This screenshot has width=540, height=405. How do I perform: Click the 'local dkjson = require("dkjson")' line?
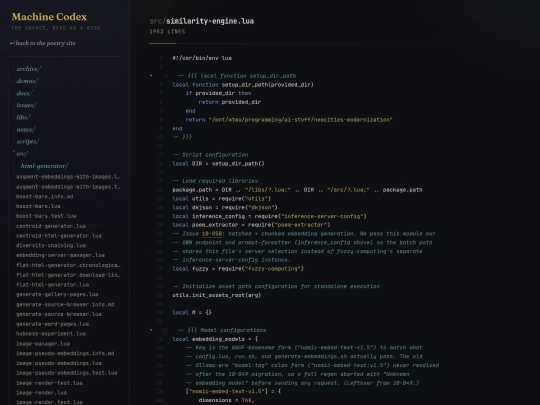[225, 207]
